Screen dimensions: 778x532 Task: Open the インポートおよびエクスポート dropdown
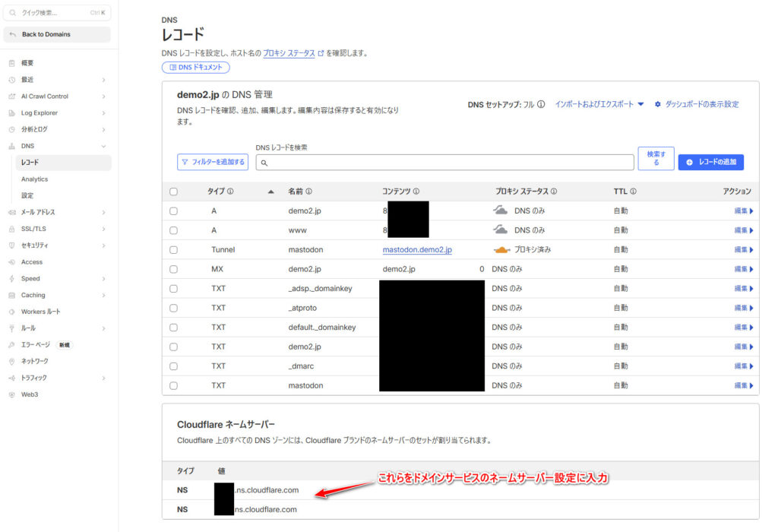point(599,105)
